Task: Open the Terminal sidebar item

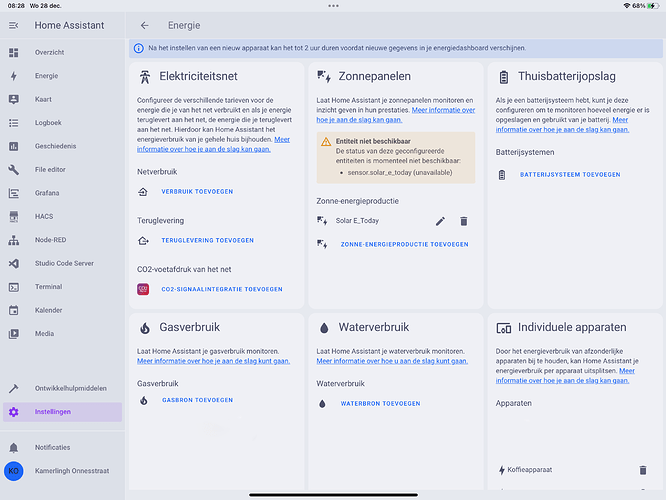Action: [49, 286]
